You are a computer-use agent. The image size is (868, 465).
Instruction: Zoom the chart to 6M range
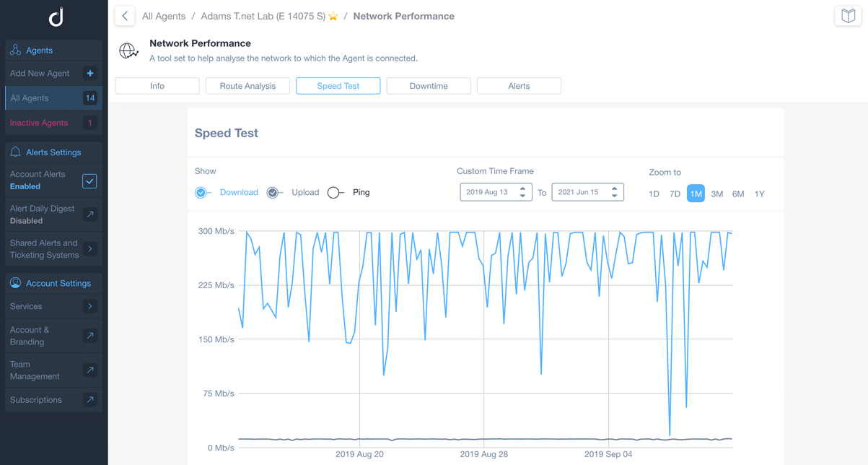[x=737, y=194]
